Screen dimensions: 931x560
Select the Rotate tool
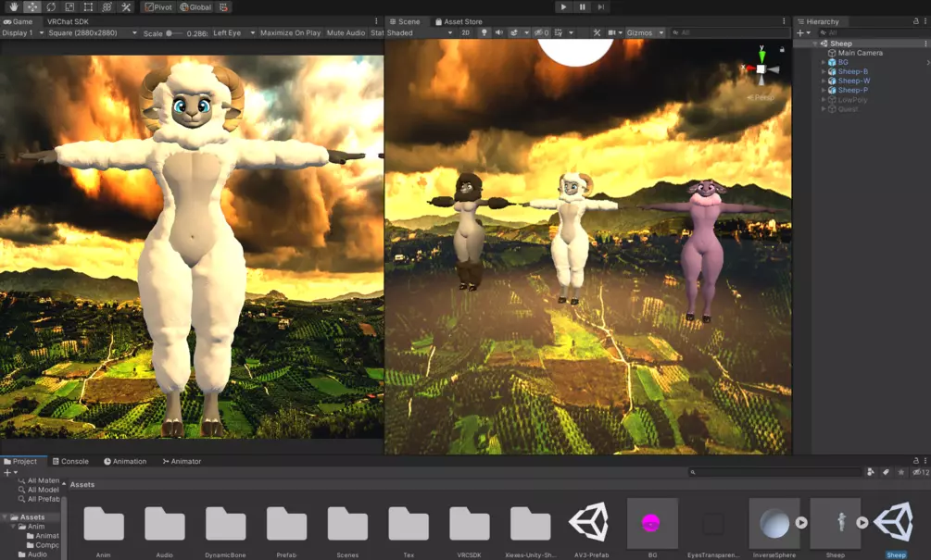pyautogui.click(x=49, y=6)
